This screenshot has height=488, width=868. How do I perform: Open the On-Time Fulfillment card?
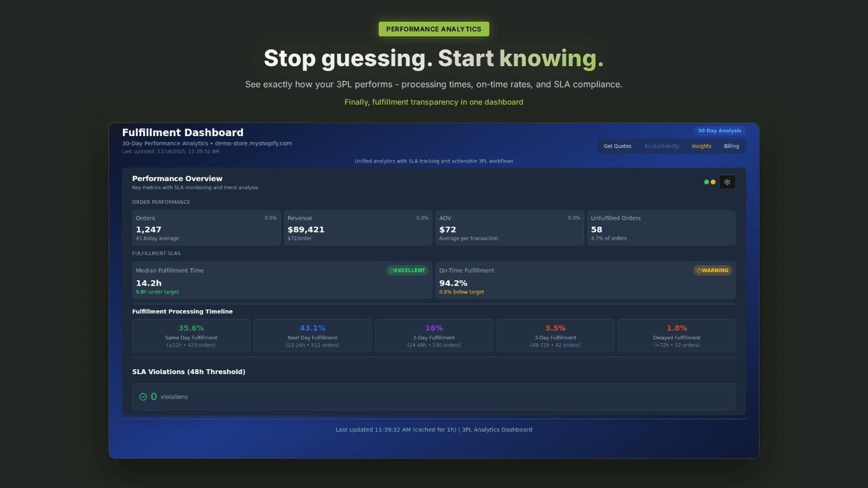[x=585, y=280]
